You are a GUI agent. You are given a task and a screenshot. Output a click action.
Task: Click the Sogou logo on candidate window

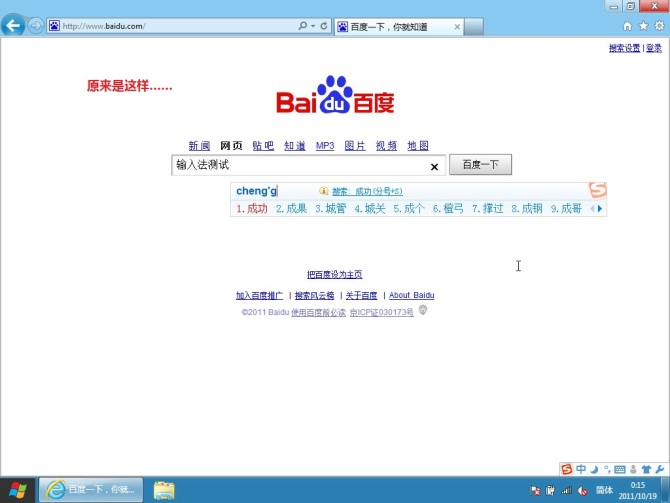click(598, 190)
